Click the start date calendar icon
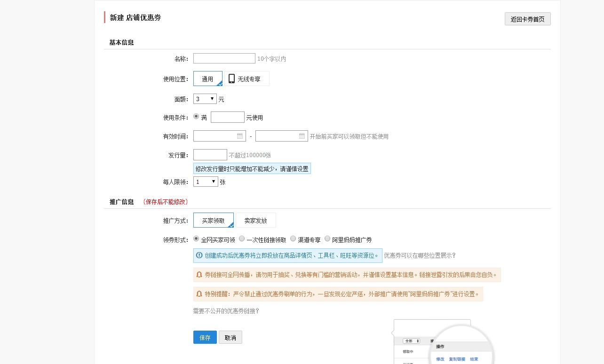Screen dimensions: 604x364 click(x=239, y=136)
